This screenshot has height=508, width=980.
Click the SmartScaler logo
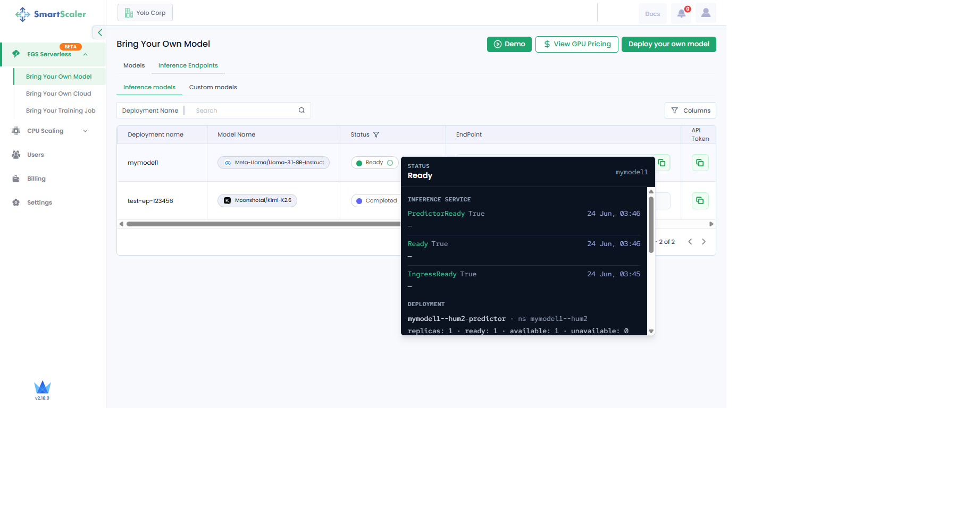tap(51, 14)
